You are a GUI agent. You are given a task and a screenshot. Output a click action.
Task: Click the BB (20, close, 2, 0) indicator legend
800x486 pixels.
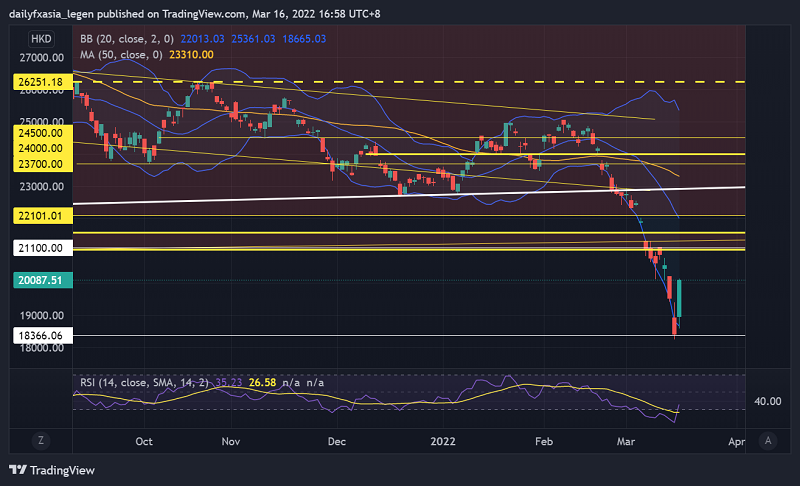(127, 39)
